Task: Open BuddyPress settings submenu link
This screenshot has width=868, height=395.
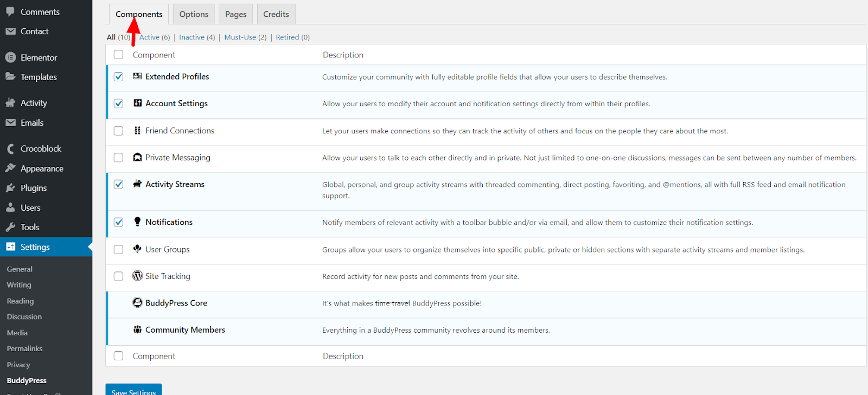Action: point(27,381)
